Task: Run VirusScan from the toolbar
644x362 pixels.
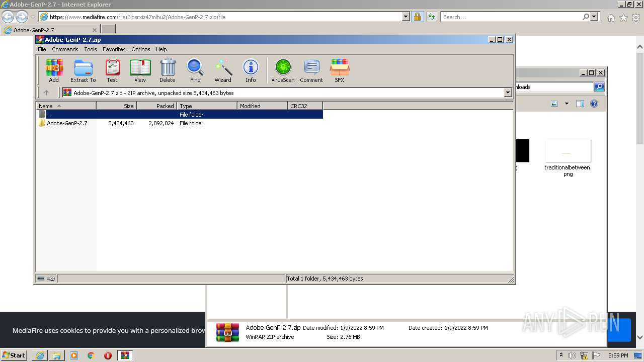Action: click(x=283, y=70)
